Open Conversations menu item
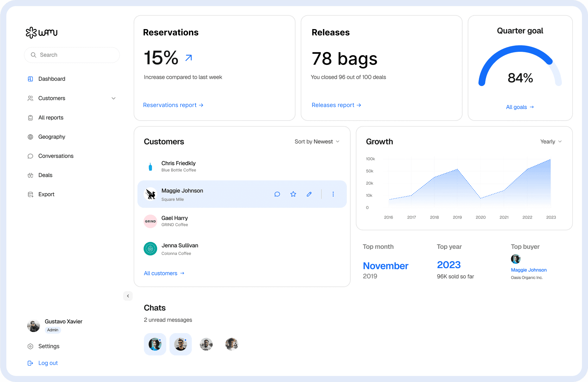 (56, 156)
